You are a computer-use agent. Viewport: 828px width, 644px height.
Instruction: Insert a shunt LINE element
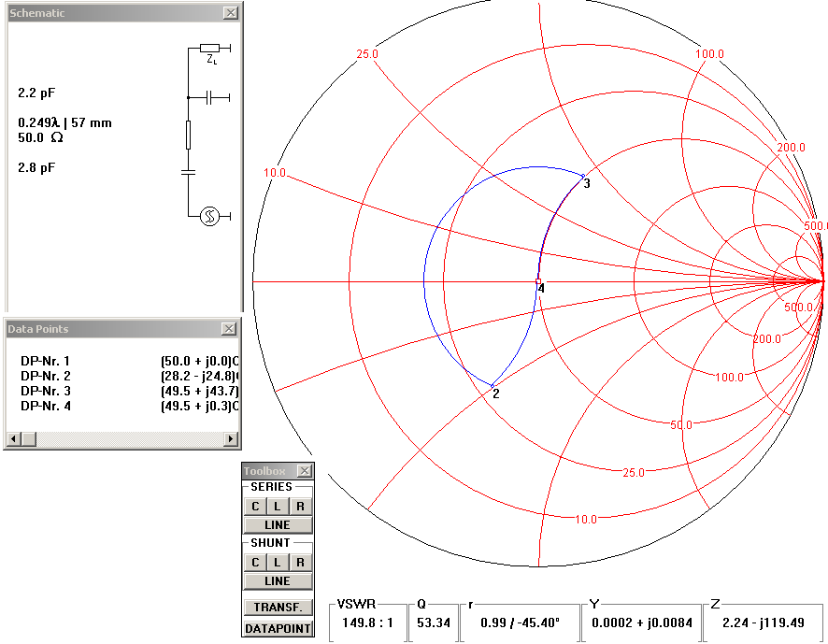[x=278, y=581]
